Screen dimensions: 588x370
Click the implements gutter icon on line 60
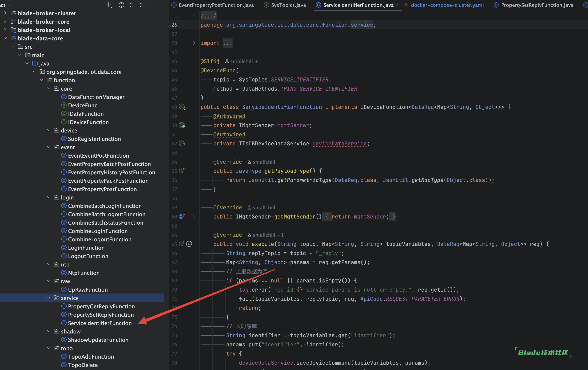[182, 216]
